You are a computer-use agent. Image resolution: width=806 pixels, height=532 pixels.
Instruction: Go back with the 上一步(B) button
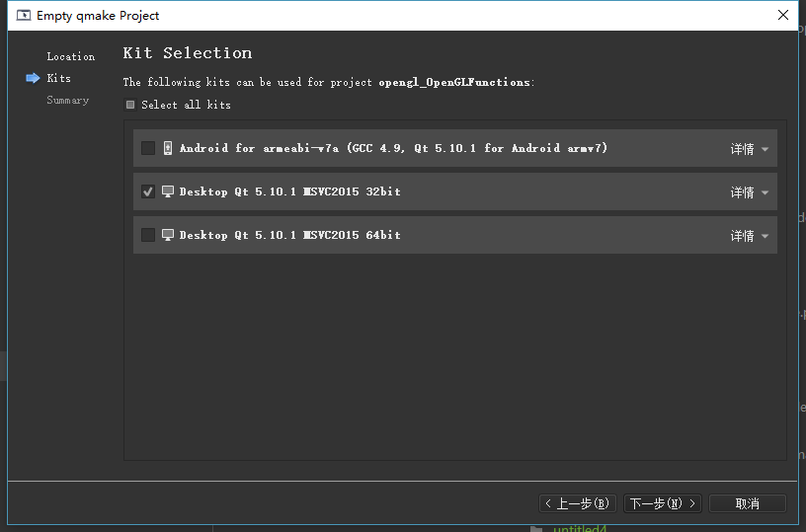click(x=577, y=503)
